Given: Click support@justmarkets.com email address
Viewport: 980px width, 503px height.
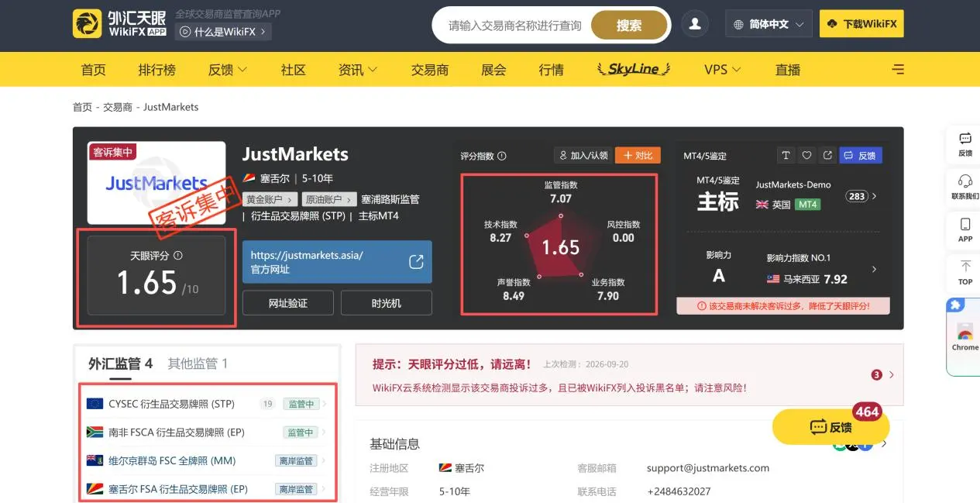Looking at the screenshot, I should [708, 468].
